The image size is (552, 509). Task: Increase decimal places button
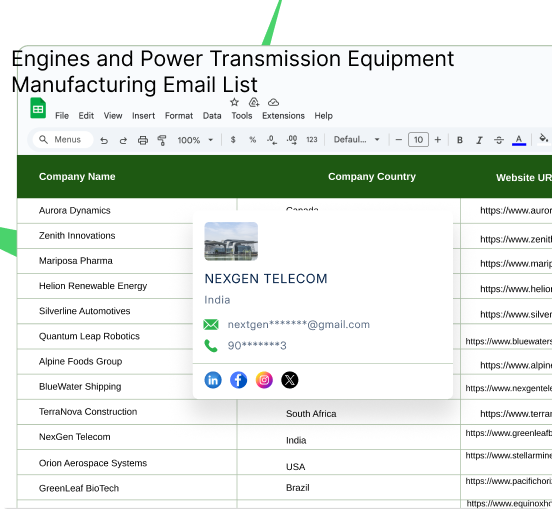pyautogui.click(x=292, y=140)
